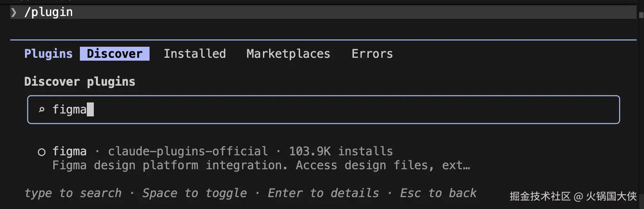Image resolution: width=644 pixels, height=209 pixels.
Task: Click the 'Enter to details' hint
Action: tap(323, 193)
